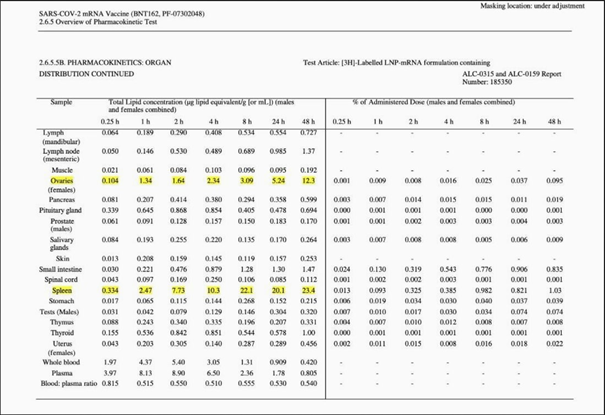605x415 pixels.
Task: Select the 'Uterus (females)' row label
Action: (x=62, y=348)
